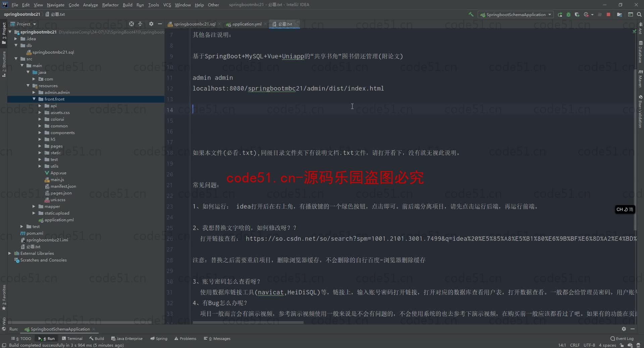
Task: Change 4 spaces indent setting
Action: click(x=607, y=345)
